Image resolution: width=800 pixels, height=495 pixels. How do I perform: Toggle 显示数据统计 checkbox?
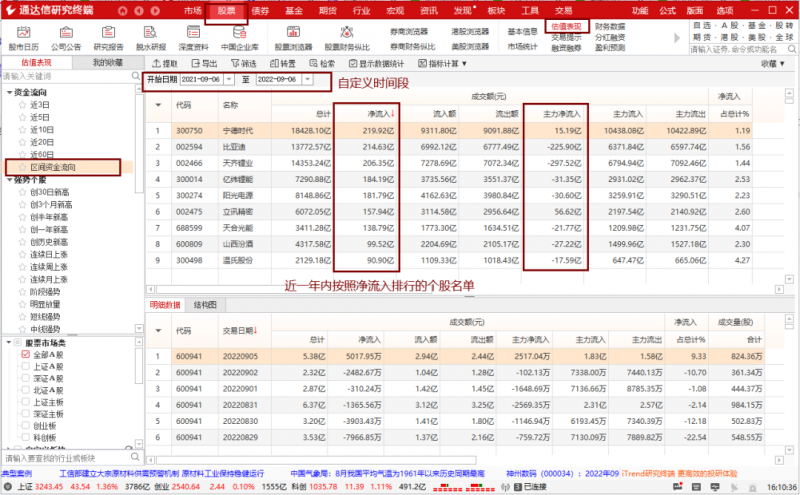click(x=353, y=64)
